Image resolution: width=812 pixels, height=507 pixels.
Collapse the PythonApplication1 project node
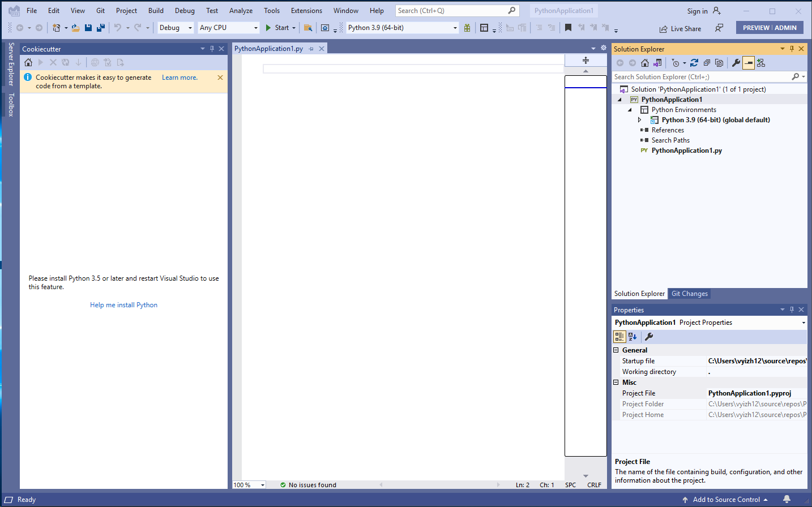pyautogui.click(x=619, y=99)
